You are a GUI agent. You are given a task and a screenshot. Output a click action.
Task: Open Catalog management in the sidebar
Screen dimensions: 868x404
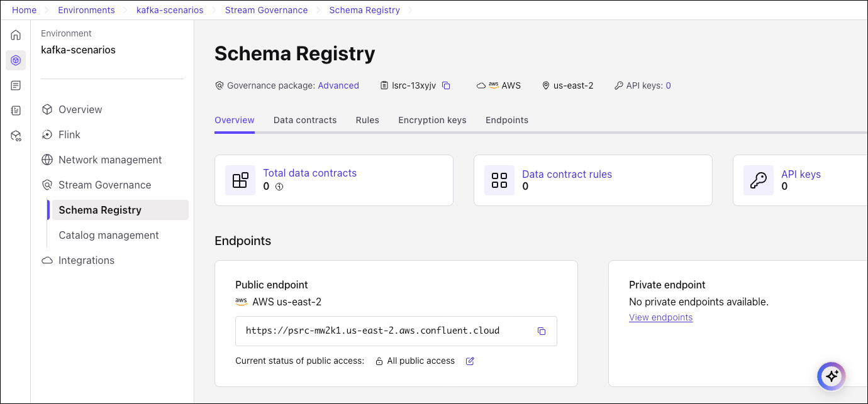108,235
